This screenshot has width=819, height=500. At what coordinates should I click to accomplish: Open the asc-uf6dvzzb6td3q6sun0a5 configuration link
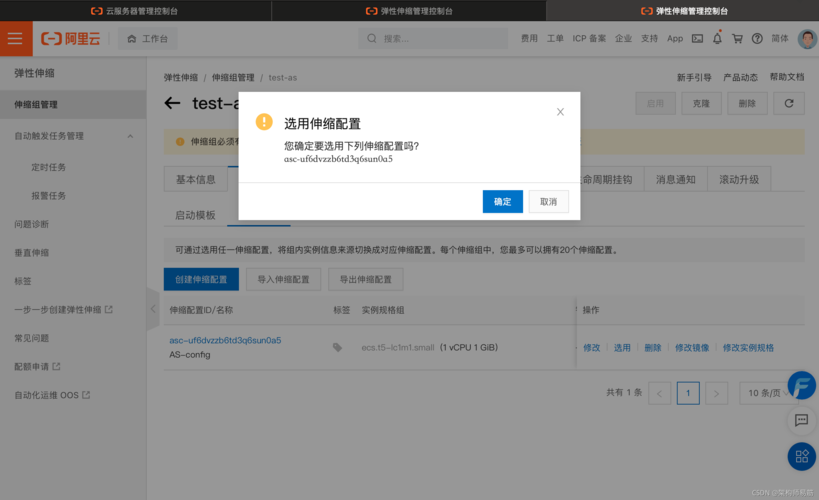tap(225, 340)
